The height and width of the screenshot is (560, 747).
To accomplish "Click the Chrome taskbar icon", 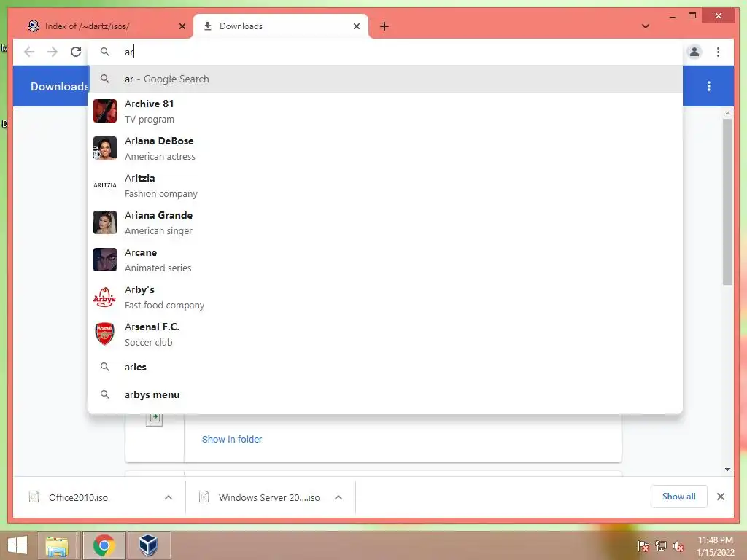I will (104, 545).
